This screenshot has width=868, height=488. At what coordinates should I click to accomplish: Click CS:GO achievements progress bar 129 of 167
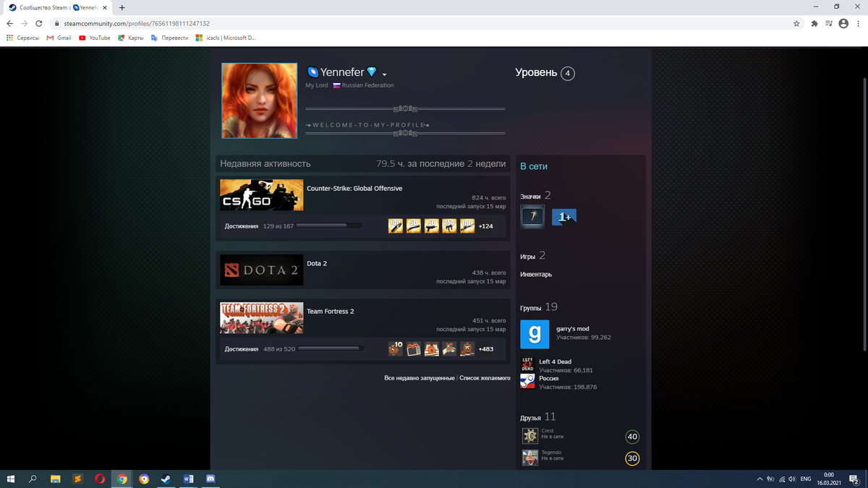(x=330, y=226)
